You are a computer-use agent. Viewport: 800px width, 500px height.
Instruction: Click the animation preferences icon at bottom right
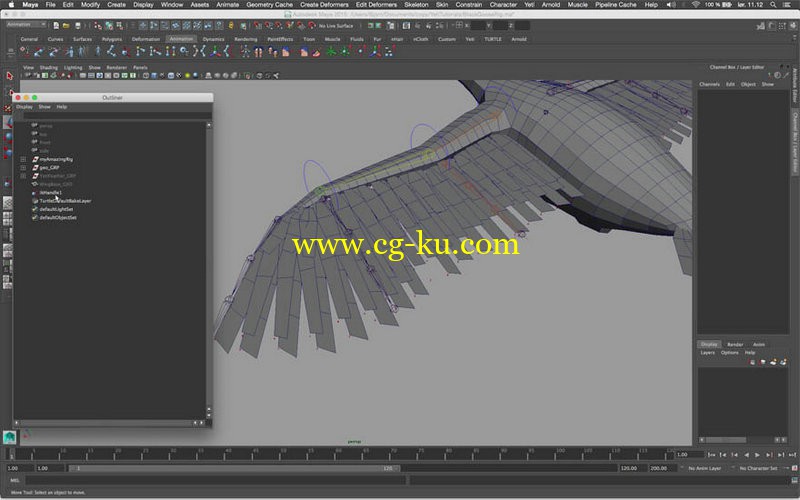click(794, 468)
